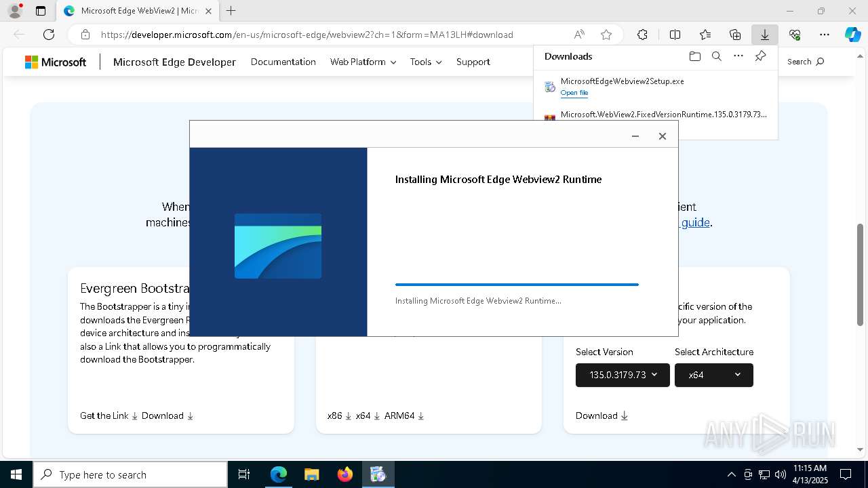Open the notification center icon
The image size is (868, 488).
click(x=846, y=474)
